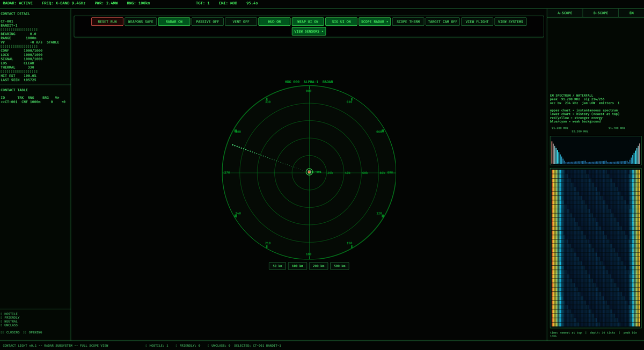Click the waterfall history chart
This screenshot has width=644, height=350.
[596, 248]
